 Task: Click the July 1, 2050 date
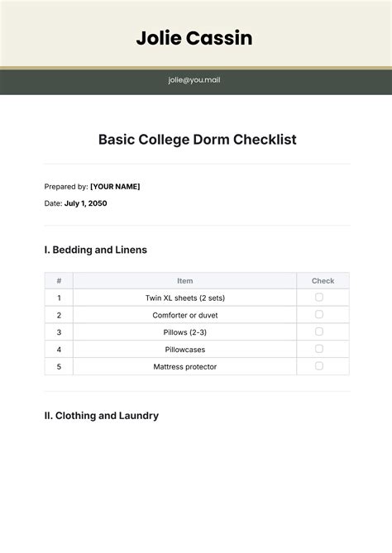(85, 203)
